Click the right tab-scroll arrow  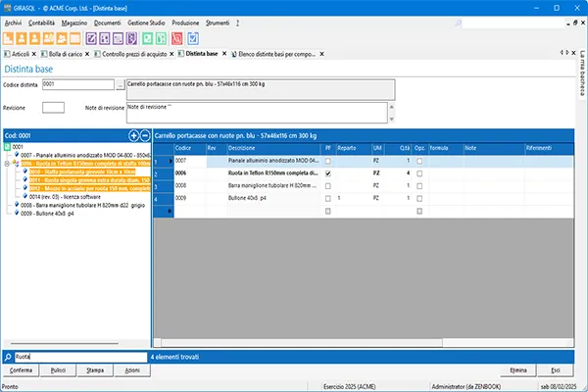point(567,53)
